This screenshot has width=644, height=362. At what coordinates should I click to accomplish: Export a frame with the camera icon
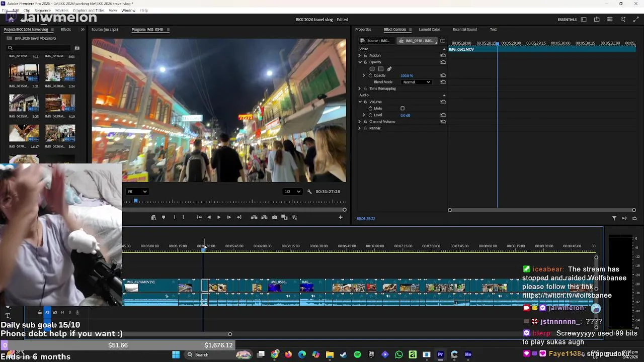[274, 217]
